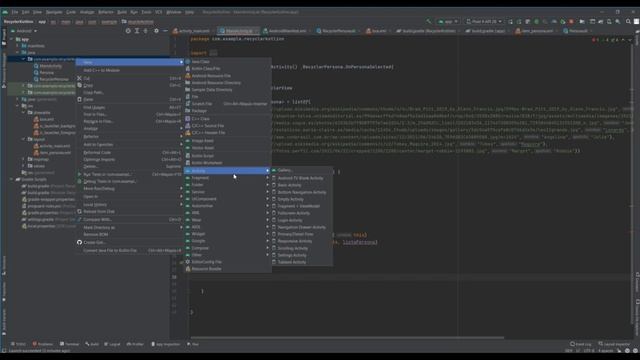The width and height of the screenshot is (640, 360).
Task: Choose Resource Bundle entry
Action: pos(227,269)
